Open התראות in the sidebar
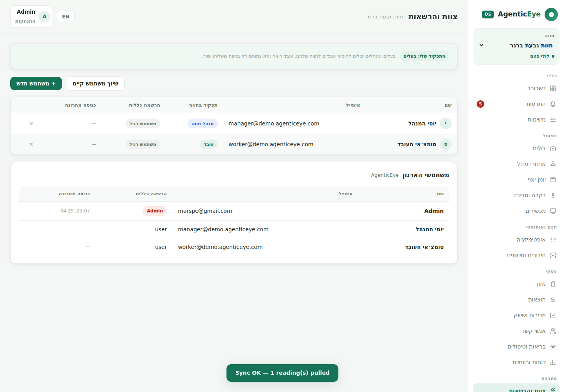This screenshot has height=392, width=565. pos(516,104)
